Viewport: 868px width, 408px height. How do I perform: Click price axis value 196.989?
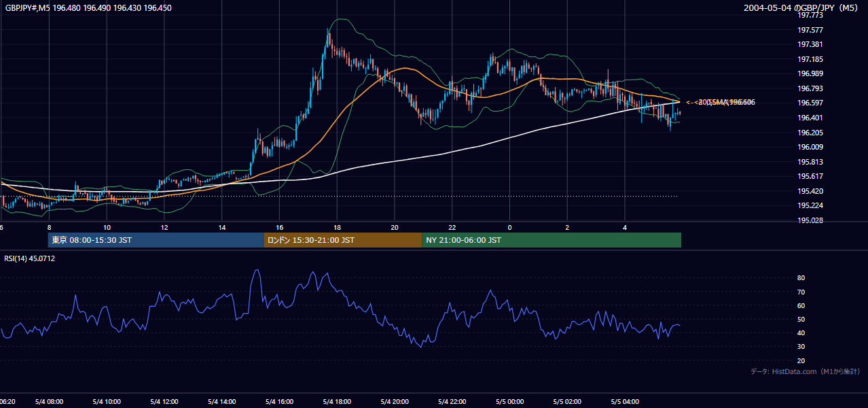(x=810, y=73)
